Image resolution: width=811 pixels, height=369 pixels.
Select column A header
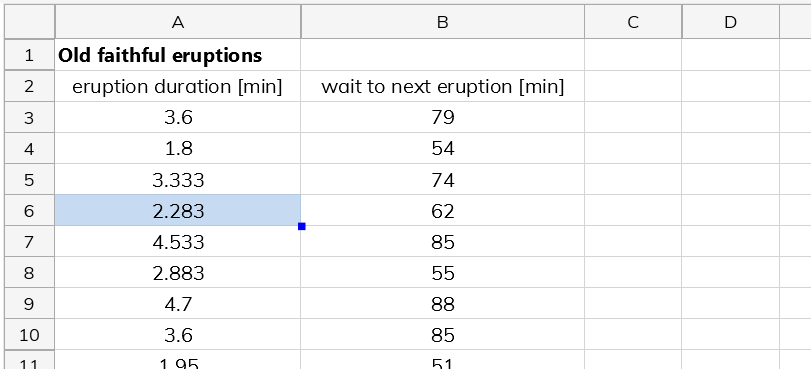pos(177,22)
